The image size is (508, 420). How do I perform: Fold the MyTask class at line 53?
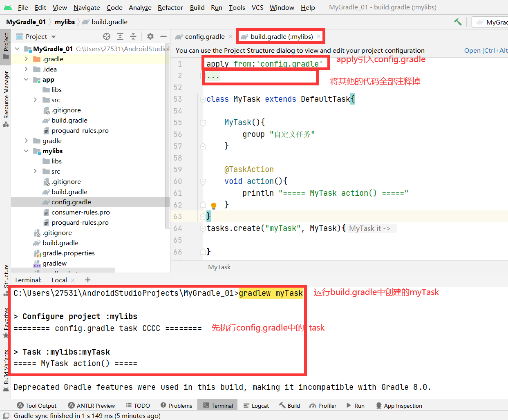(203, 99)
